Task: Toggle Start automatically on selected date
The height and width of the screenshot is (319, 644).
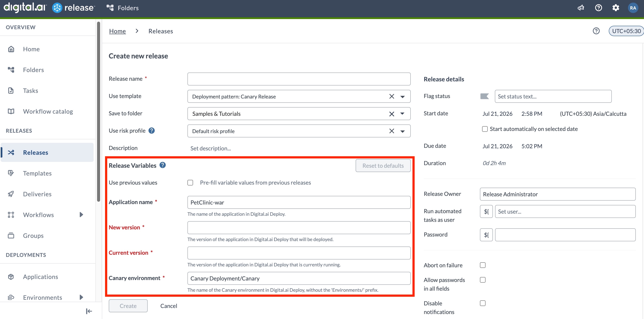Action: (x=485, y=129)
